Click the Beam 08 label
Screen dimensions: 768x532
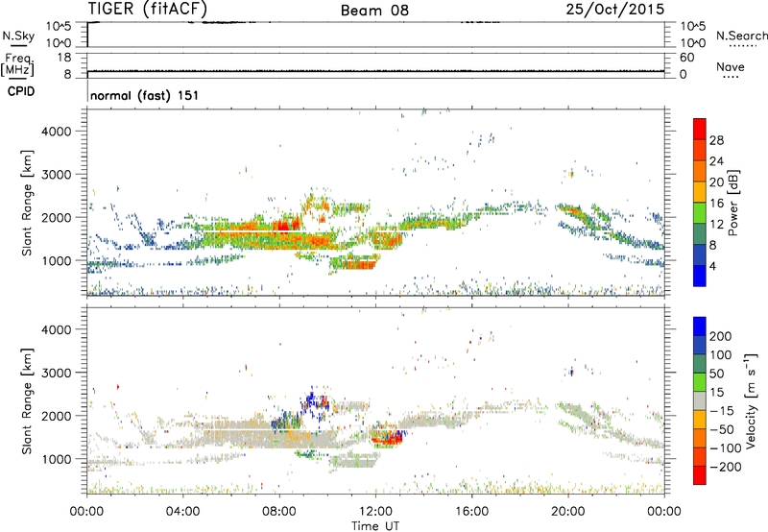point(374,11)
